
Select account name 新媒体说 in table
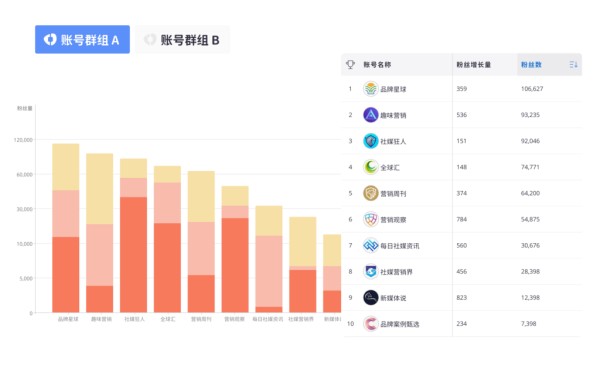tap(393, 298)
